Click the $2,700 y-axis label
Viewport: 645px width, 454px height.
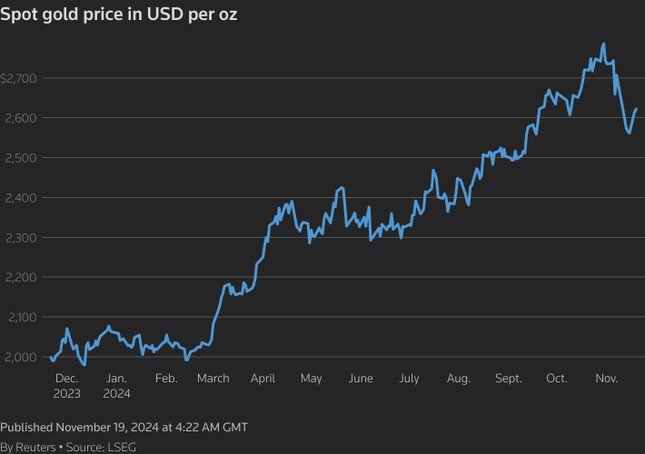point(19,77)
